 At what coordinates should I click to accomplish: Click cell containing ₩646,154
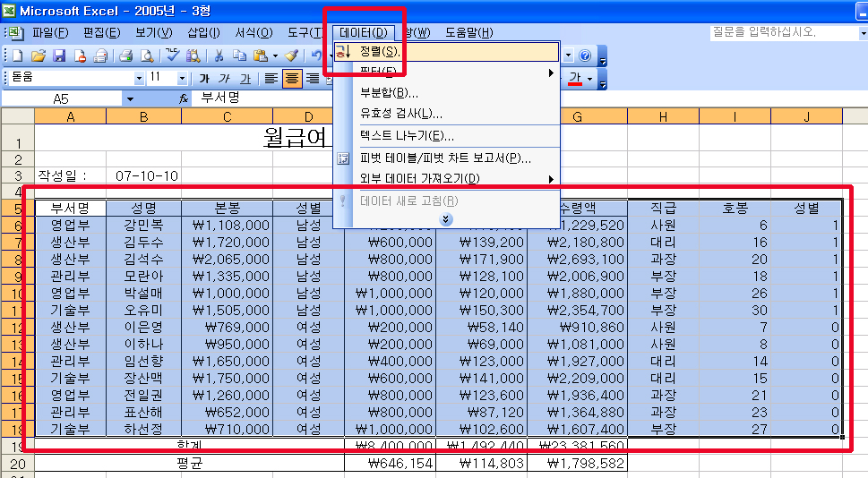click(x=391, y=463)
